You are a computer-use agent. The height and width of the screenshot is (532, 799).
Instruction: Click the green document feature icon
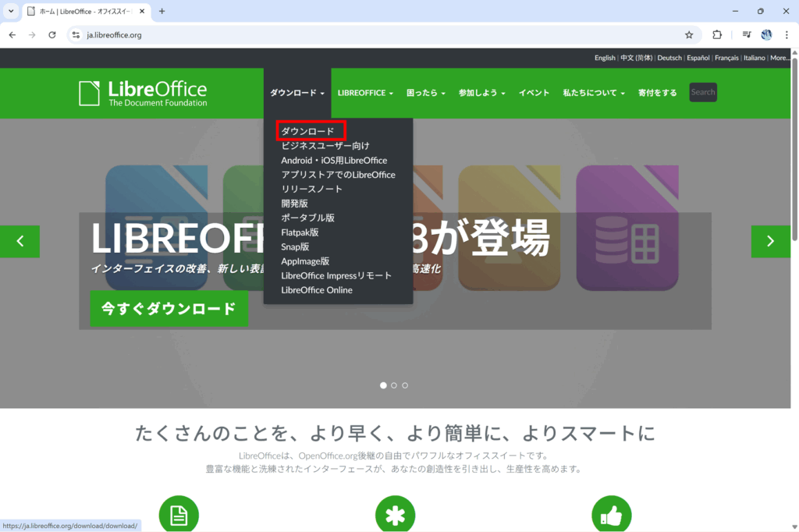point(179,515)
